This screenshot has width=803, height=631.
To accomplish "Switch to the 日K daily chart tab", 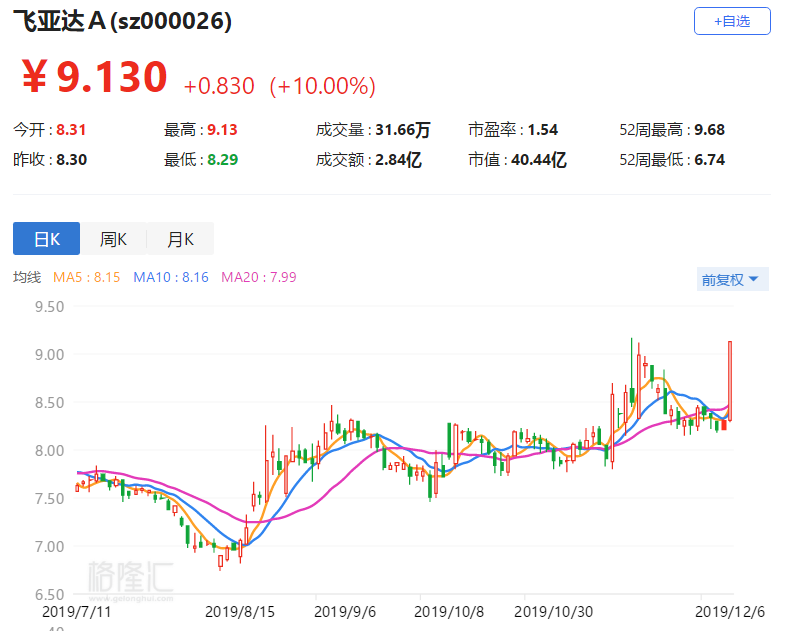I will click(x=47, y=239).
